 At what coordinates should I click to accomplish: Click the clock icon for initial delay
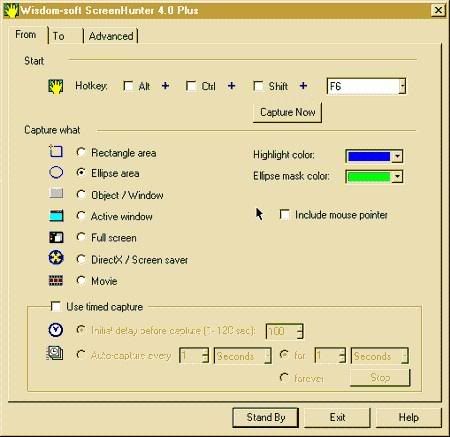pos(56,330)
